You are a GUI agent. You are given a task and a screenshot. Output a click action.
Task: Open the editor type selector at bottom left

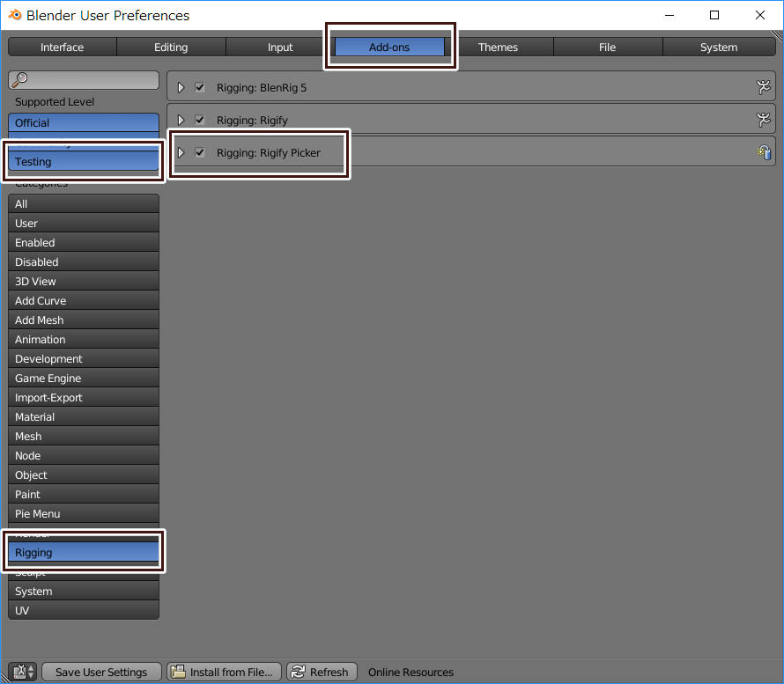point(23,672)
